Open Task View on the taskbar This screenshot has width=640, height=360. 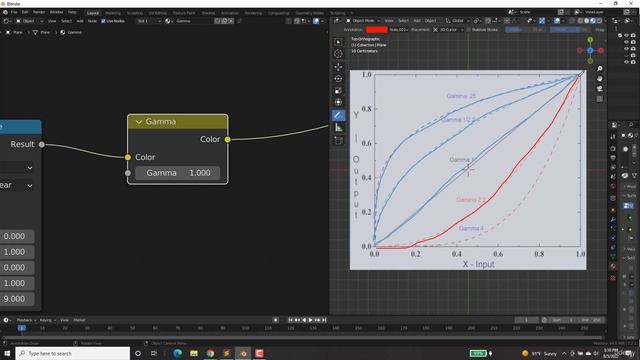154,353
